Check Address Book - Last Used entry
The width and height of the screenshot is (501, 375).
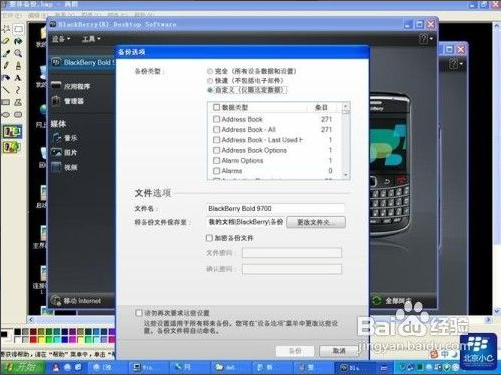pyautogui.click(x=216, y=140)
